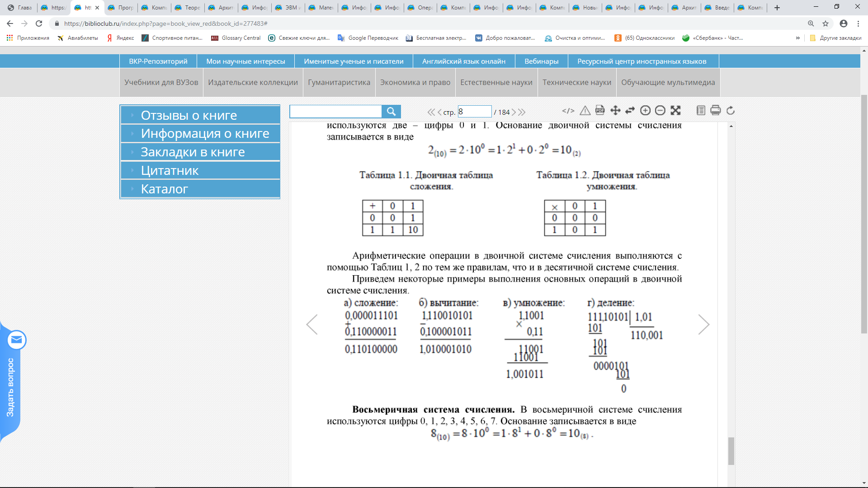The width and height of the screenshot is (868, 488).
Task: Zoom in with the plus circle icon
Action: tap(646, 110)
